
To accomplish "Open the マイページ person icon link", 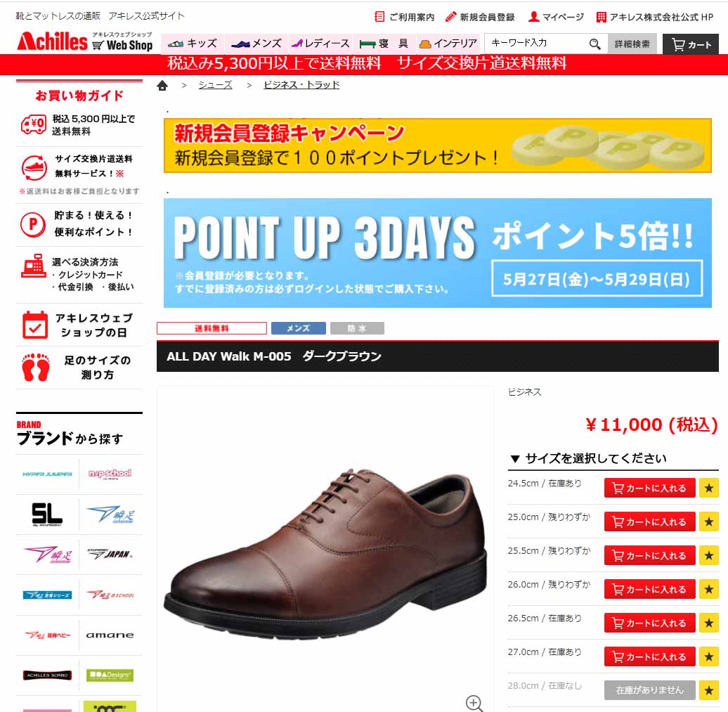I will click(557, 17).
